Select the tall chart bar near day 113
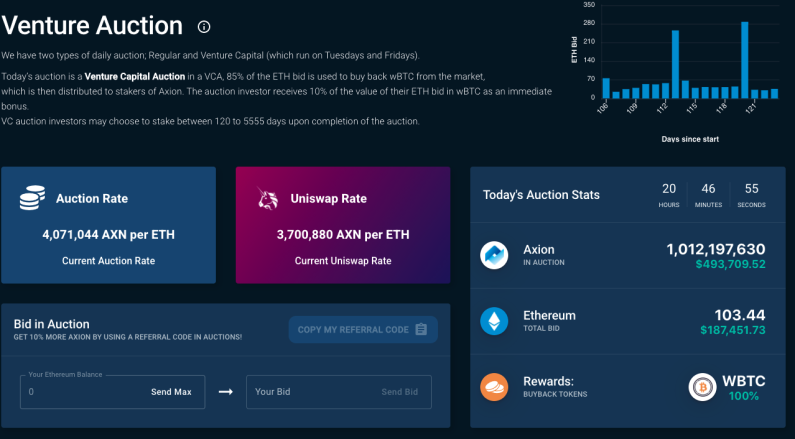Viewport: 795px width, 439px height. coord(675,64)
